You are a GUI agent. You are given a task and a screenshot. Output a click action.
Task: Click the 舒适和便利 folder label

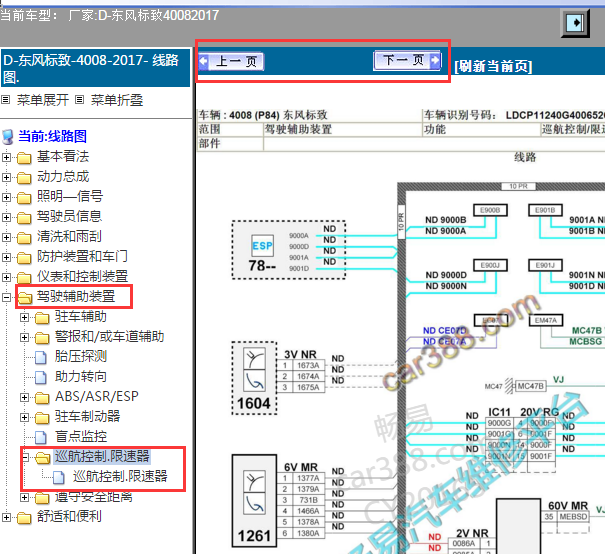[x=69, y=516]
